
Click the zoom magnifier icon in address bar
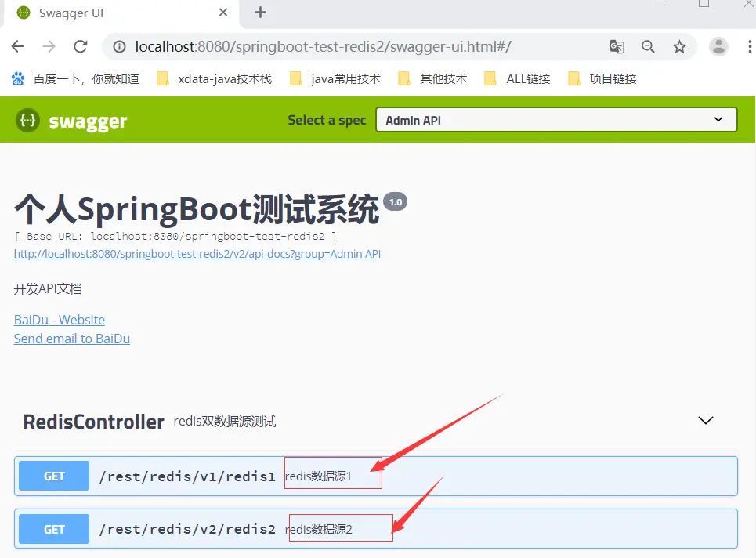tap(648, 46)
